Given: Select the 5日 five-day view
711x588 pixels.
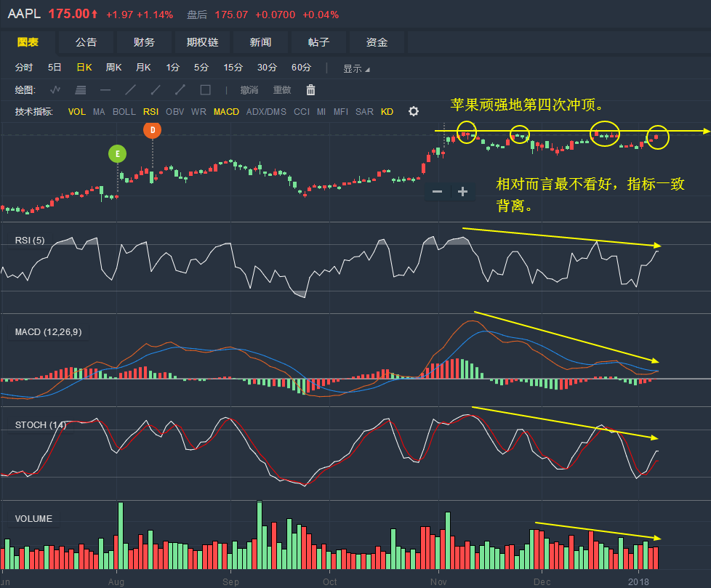Looking at the screenshot, I should coord(55,68).
